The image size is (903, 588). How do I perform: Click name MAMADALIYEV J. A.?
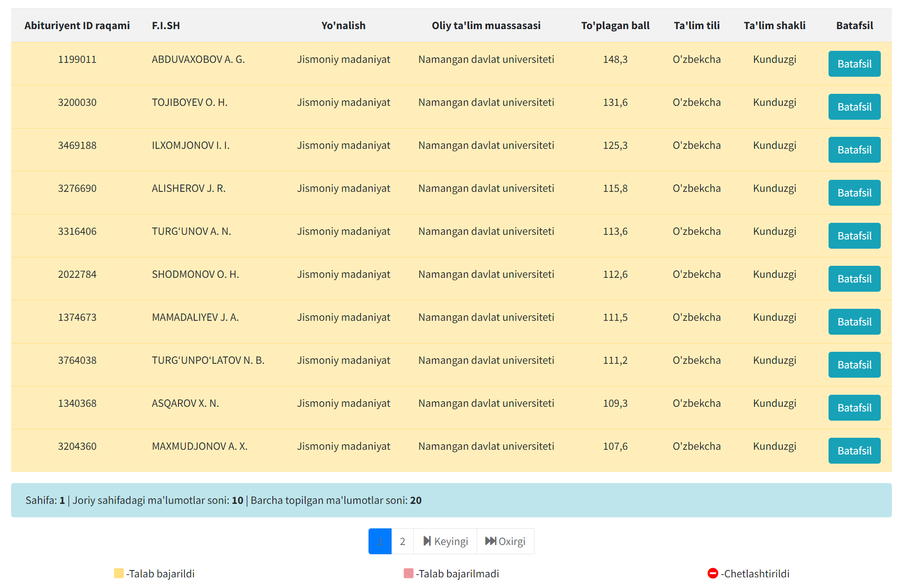(x=195, y=317)
